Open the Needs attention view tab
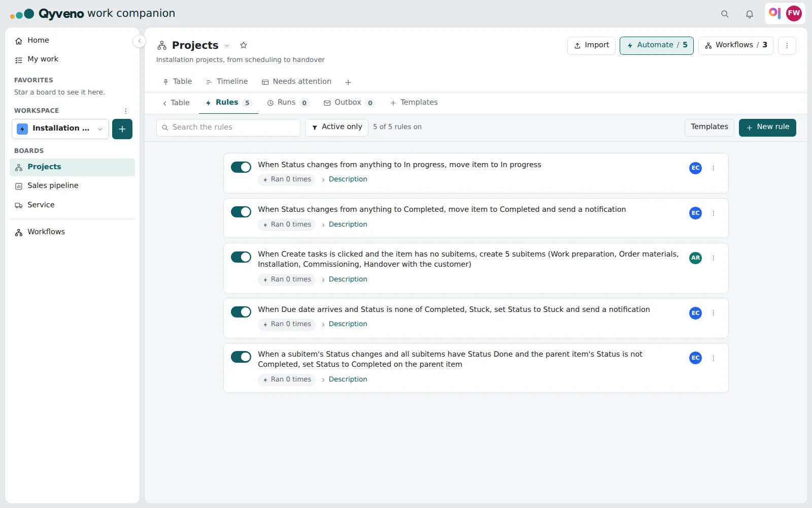This screenshot has width=812, height=508. 296,82
